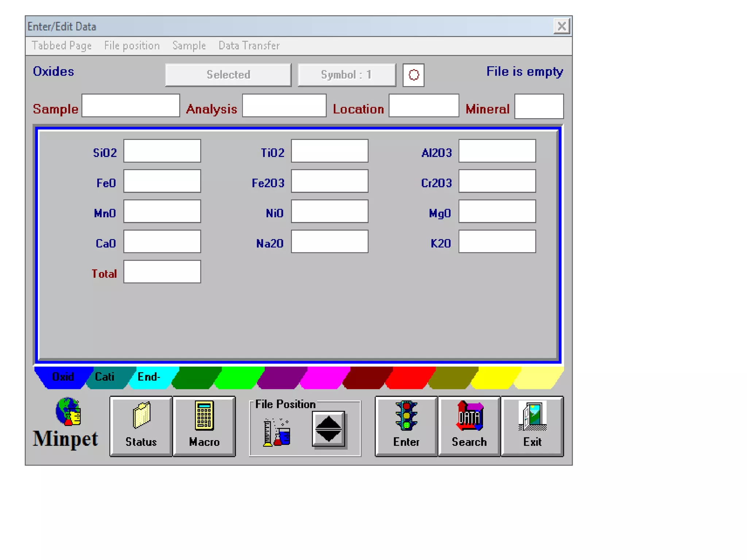Viewport: 747px width, 560px height.
Task: Switch to the Cati tab
Action: [105, 377]
